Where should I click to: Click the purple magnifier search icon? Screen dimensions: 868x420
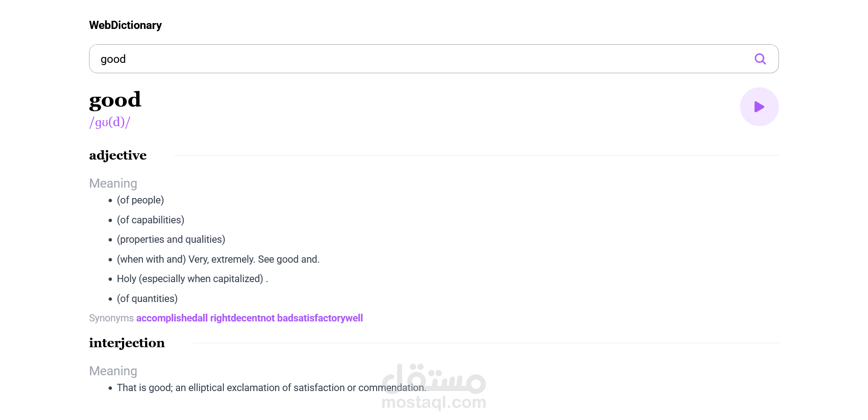click(760, 59)
